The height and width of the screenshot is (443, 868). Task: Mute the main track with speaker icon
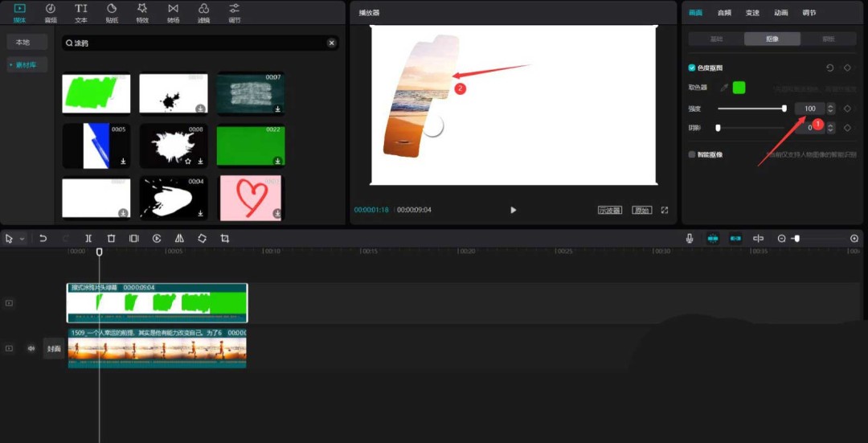pos(31,348)
